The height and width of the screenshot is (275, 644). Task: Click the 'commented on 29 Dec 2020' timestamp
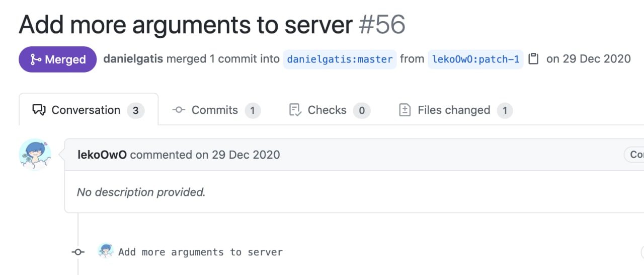point(205,155)
